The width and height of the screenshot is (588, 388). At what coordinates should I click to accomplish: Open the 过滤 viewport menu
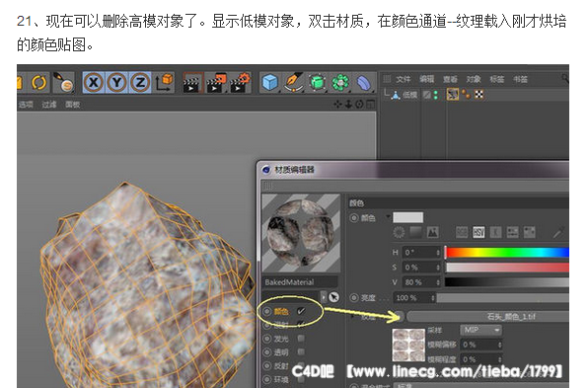point(48,105)
